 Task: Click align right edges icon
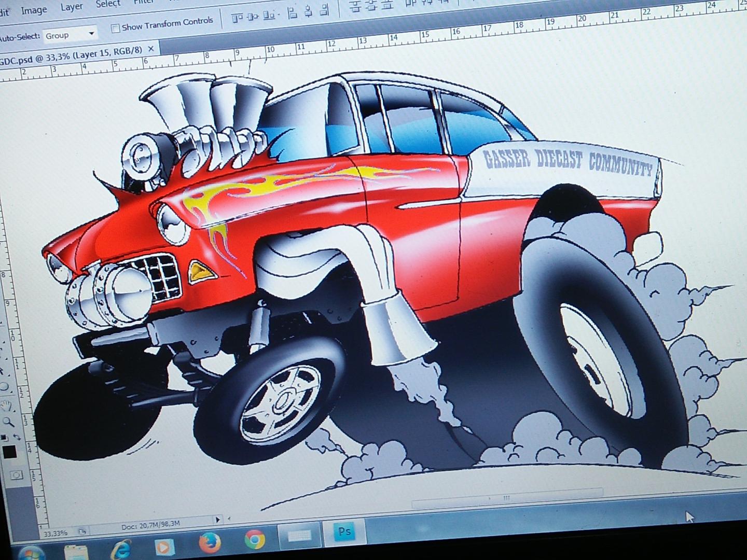pyautogui.click(x=325, y=9)
